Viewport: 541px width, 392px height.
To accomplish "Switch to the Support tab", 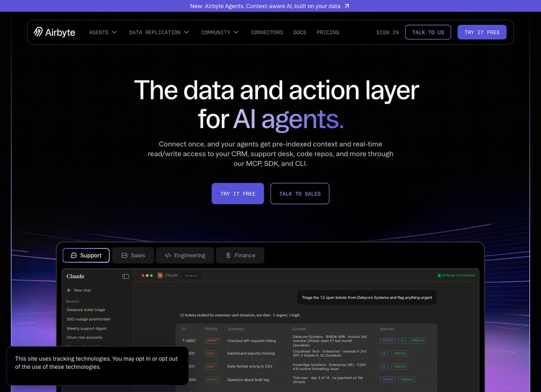I will tap(86, 255).
